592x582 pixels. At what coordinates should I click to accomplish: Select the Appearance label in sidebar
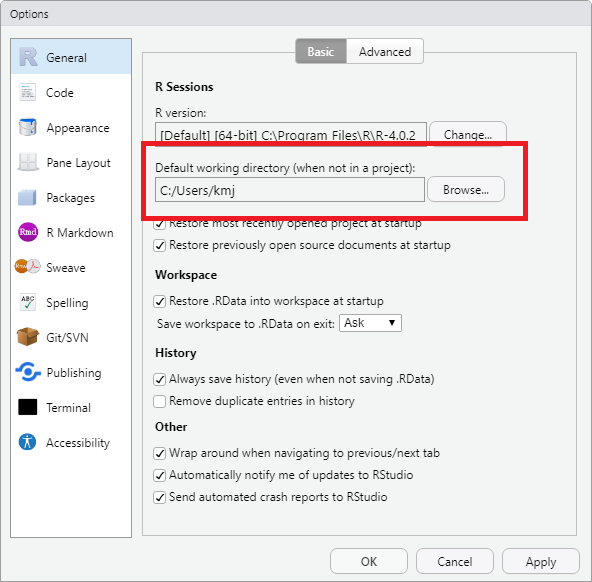tap(78, 128)
